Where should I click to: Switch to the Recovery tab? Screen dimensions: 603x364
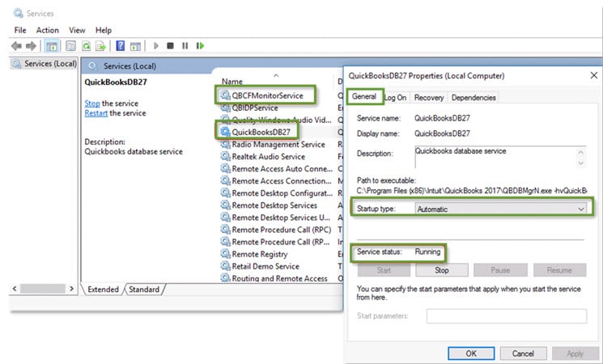pos(429,98)
